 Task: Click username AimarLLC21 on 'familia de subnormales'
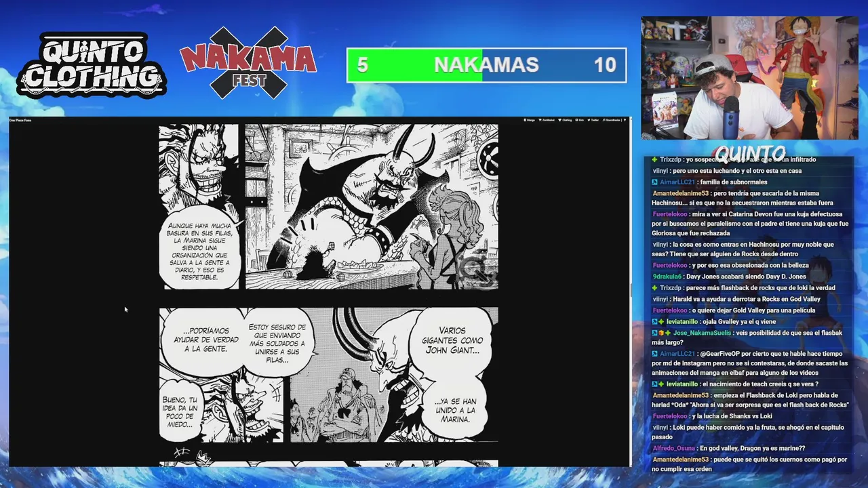(677, 182)
